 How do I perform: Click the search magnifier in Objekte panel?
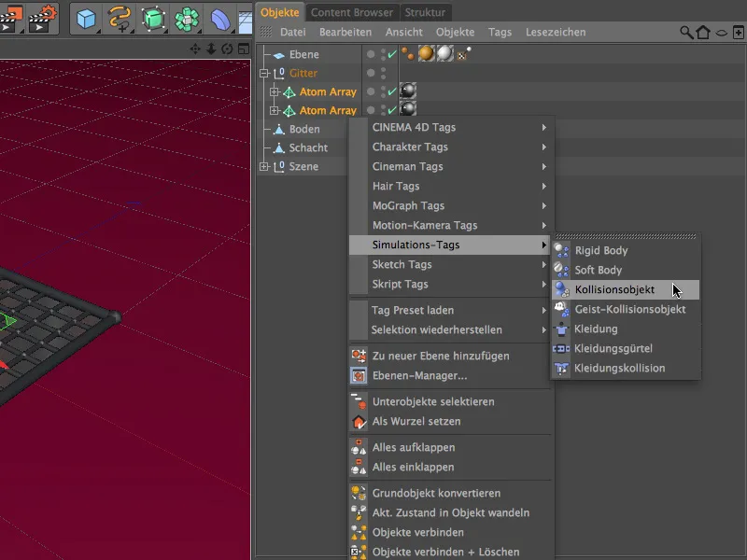click(x=686, y=33)
